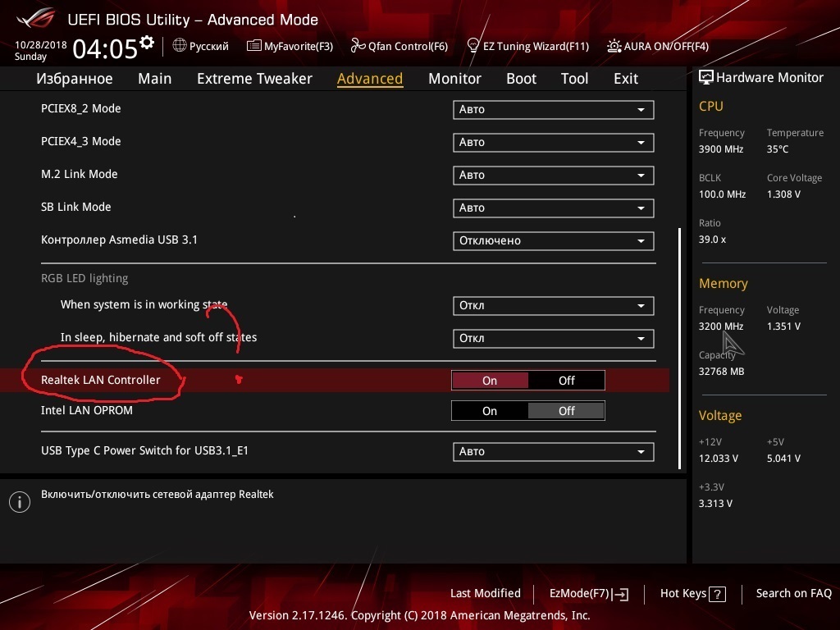Open the USB Type C Power Switch dropdown

pos(554,452)
